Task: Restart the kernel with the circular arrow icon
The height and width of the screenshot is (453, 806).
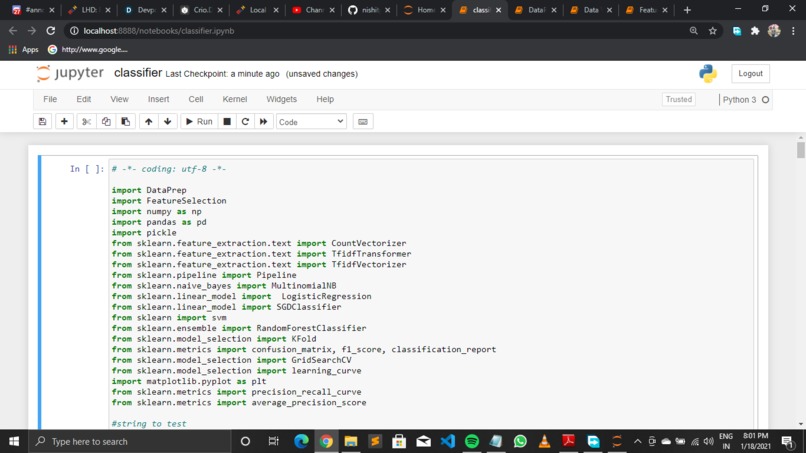Action: [245, 122]
